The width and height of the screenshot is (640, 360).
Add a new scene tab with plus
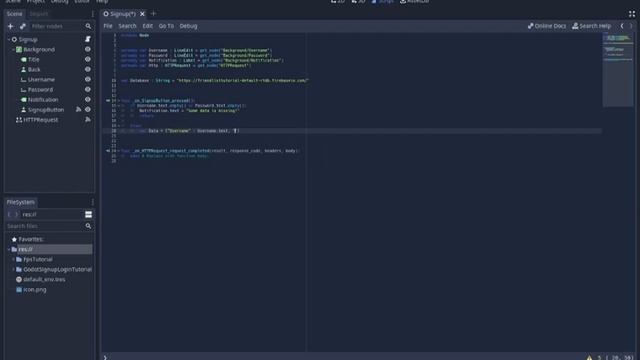(153, 13)
